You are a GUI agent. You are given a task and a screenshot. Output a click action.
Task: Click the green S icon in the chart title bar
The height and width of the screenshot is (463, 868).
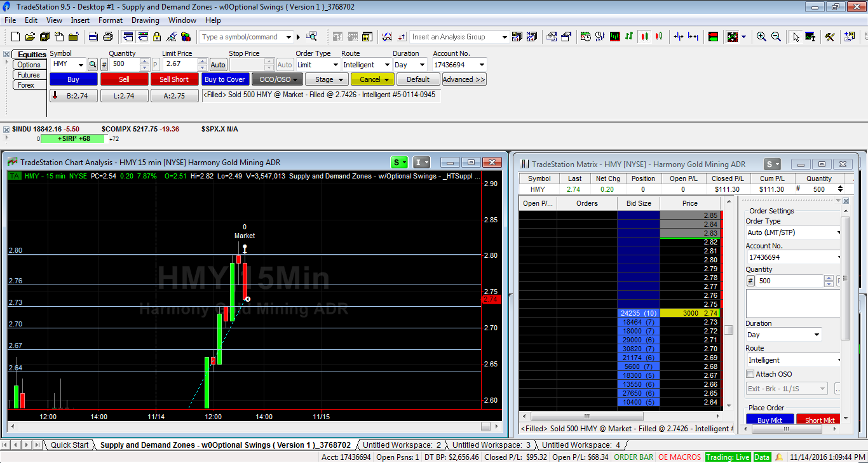[x=400, y=163]
